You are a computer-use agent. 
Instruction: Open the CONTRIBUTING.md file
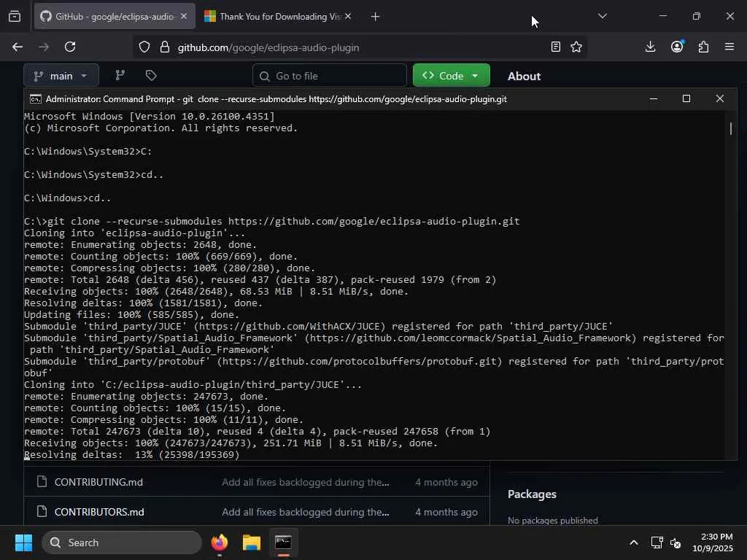[98, 482]
